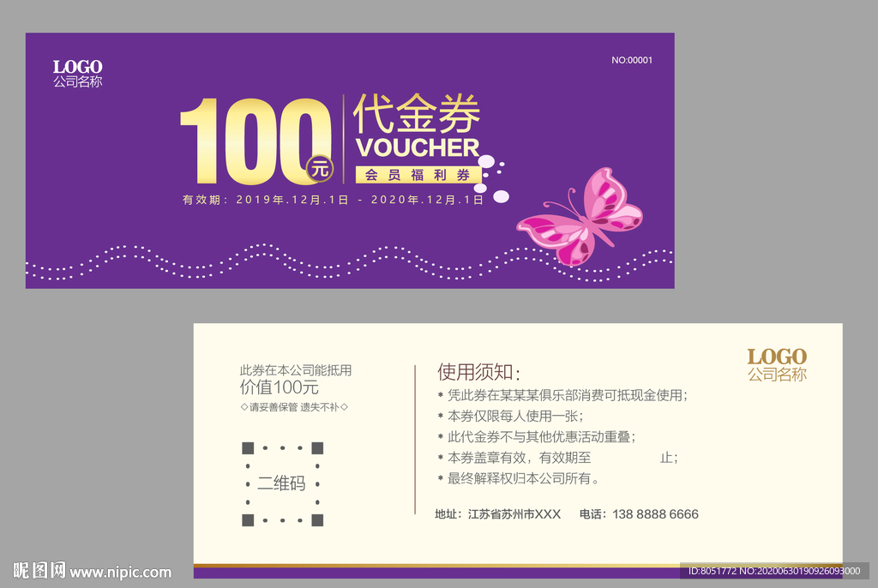The height and width of the screenshot is (588, 878).
Task: Select the 本券仅限每人使用一张 line
Action: pos(510,416)
